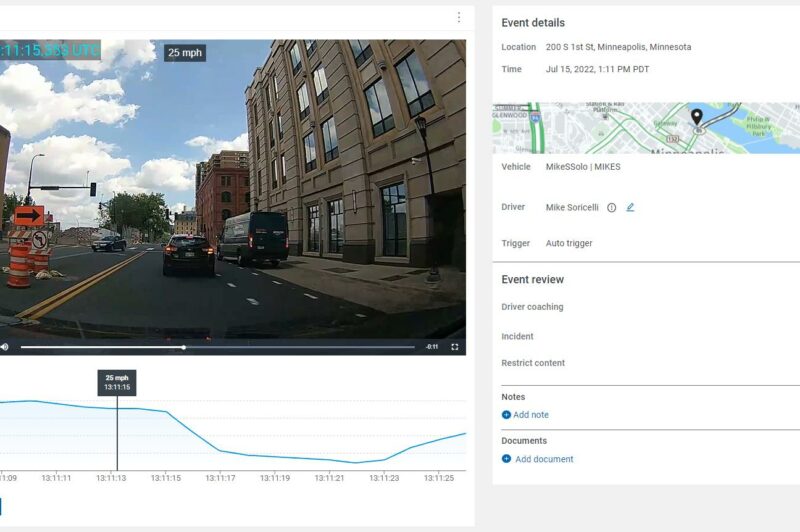Image resolution: width=800 pixels, height=532 pixels.
Task: Click the driver info icon next to Mike Soricelli
Action: (611, 208)
